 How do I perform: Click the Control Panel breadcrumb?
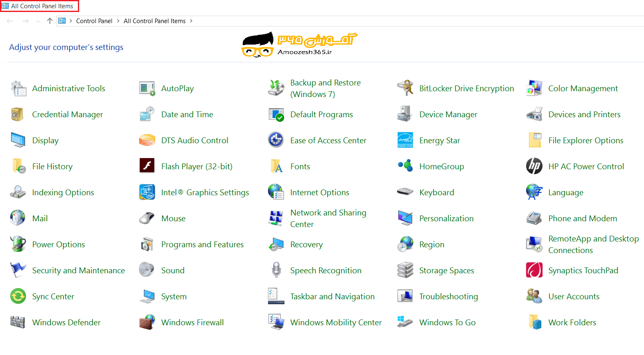tap(94, 21)
